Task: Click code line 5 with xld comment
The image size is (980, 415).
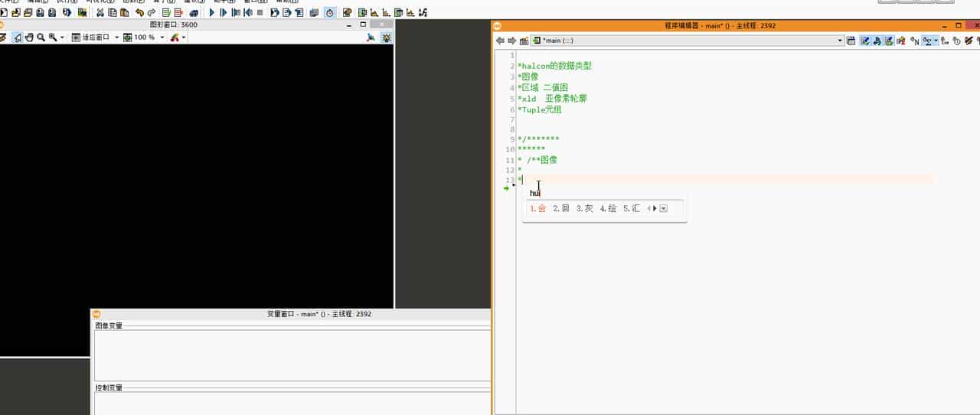Action: [x=553, y=99]
